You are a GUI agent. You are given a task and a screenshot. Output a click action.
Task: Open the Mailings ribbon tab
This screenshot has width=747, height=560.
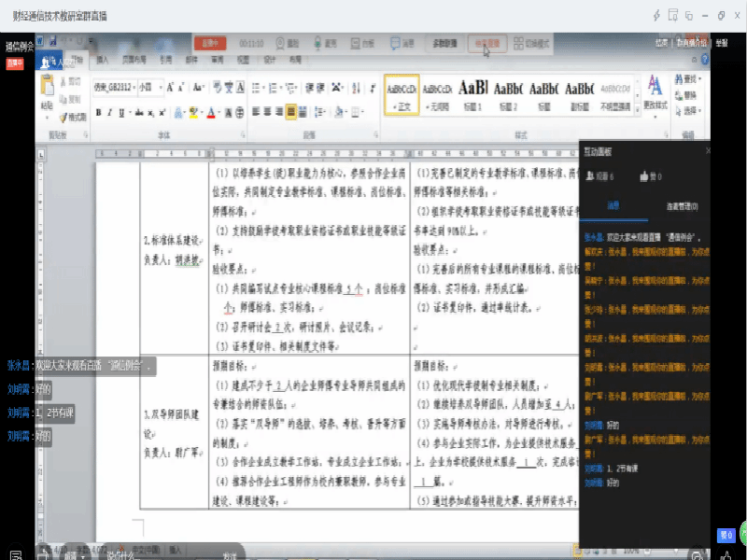[191, 60]
